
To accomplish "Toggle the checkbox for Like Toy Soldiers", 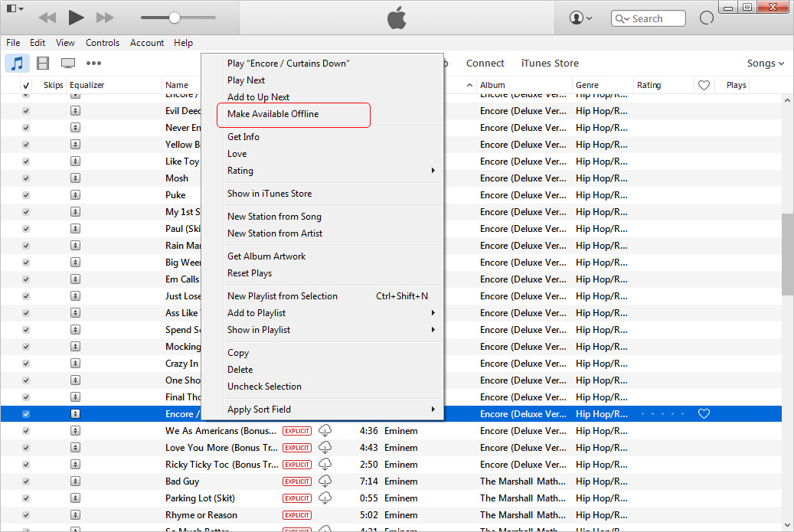I will (26, 162).
